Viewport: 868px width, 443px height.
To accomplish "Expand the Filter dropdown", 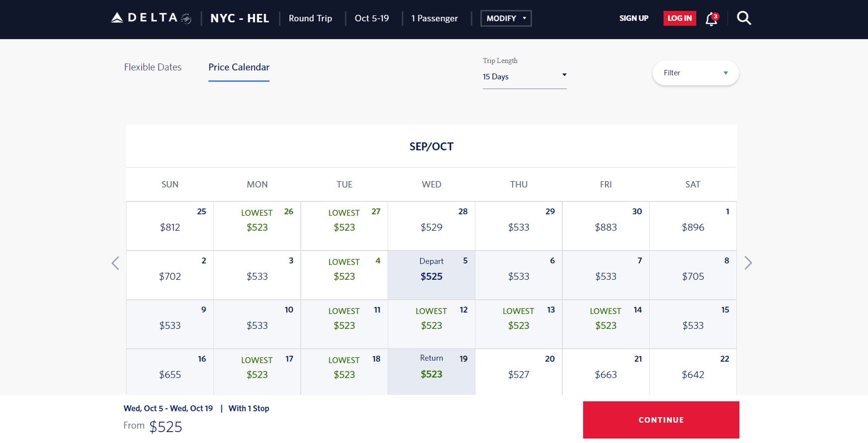I will [x=695, y=73].
